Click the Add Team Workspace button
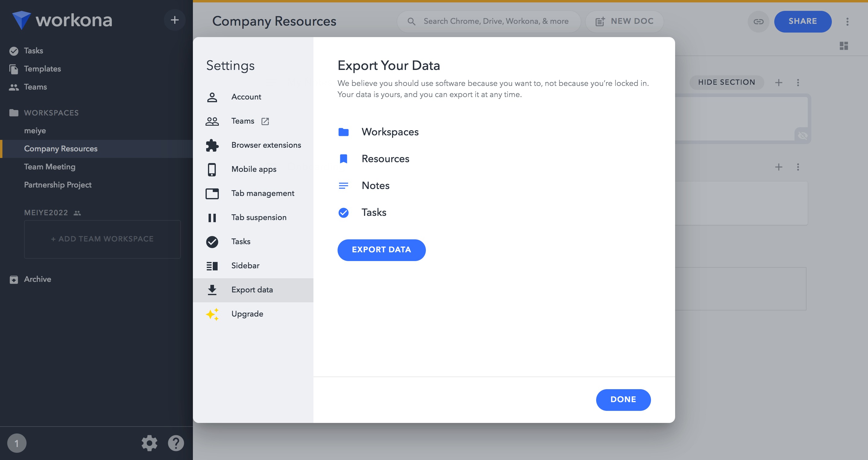The image size is (868, 460). [102, 239]
